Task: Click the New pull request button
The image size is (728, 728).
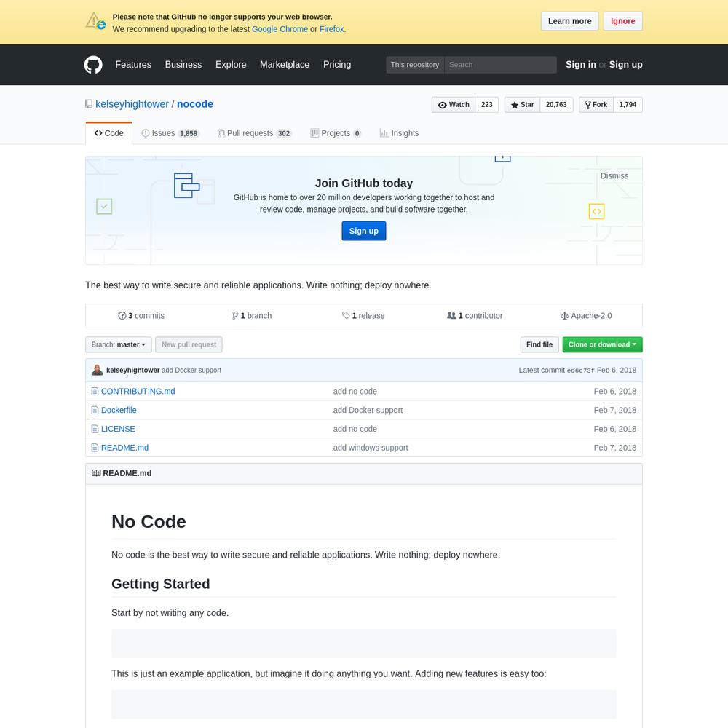Action: 189,344
